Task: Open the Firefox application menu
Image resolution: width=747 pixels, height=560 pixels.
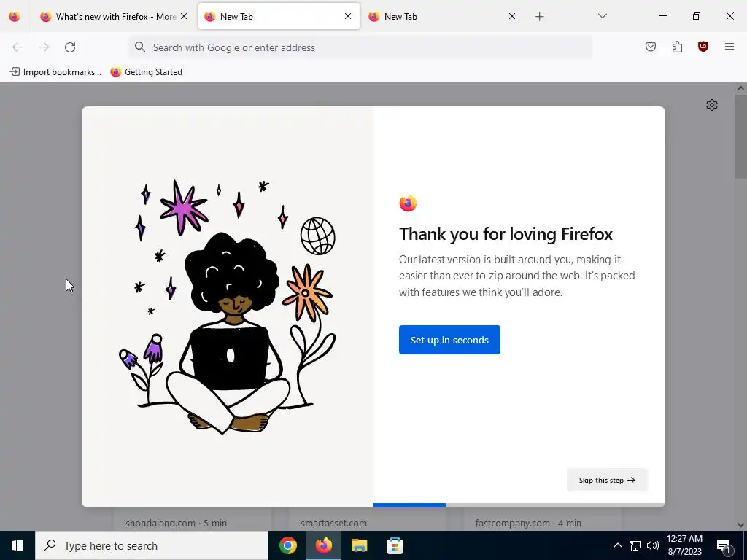Action: click(729, 47)
